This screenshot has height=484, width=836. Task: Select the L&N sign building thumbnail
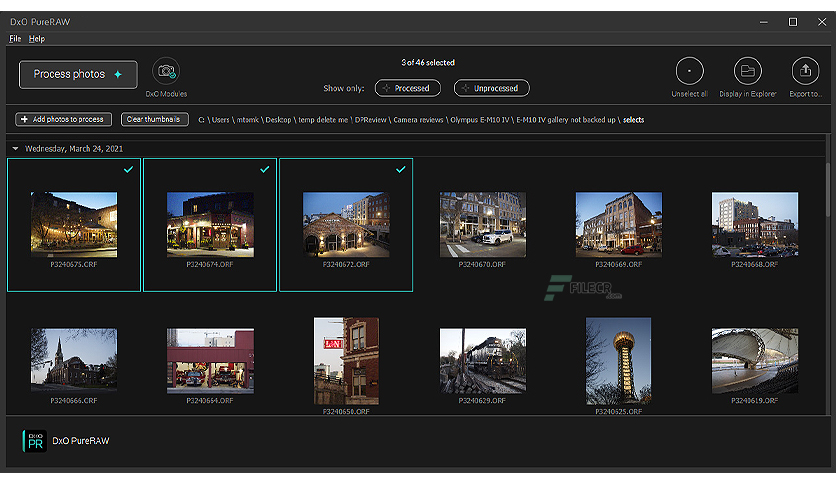point(346,361)
